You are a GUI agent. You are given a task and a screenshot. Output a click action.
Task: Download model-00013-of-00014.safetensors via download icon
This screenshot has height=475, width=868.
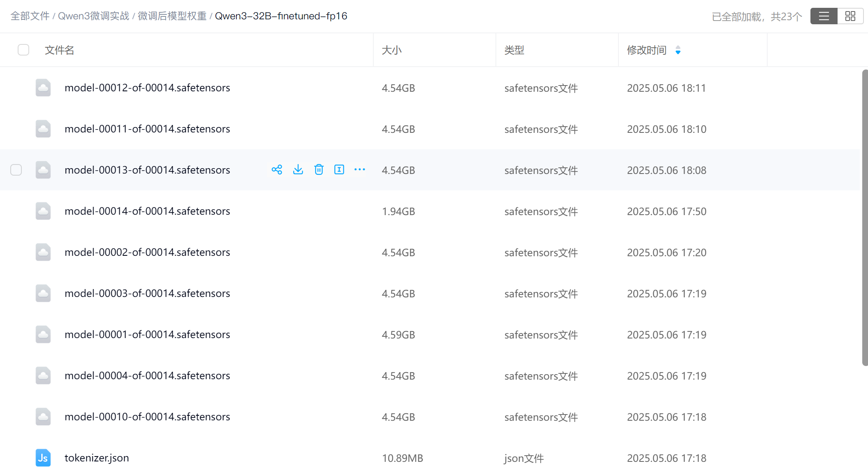[298, 170]
